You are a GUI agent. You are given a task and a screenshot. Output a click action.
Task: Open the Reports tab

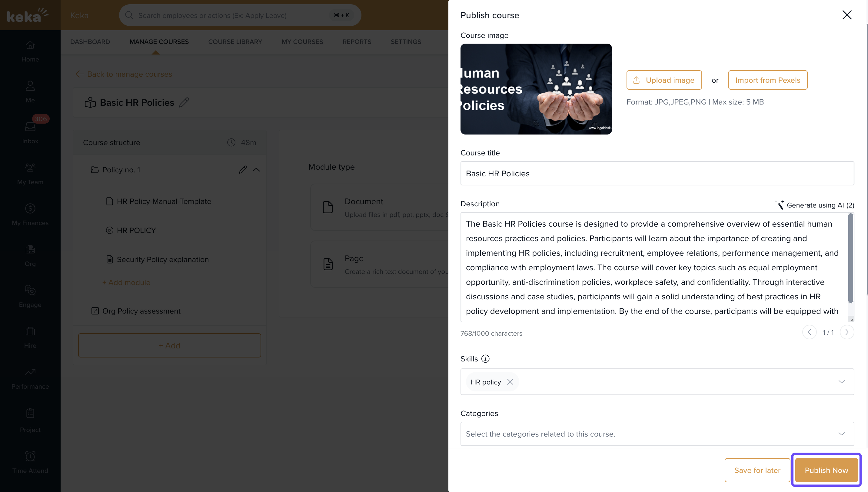tap(357, 42)
